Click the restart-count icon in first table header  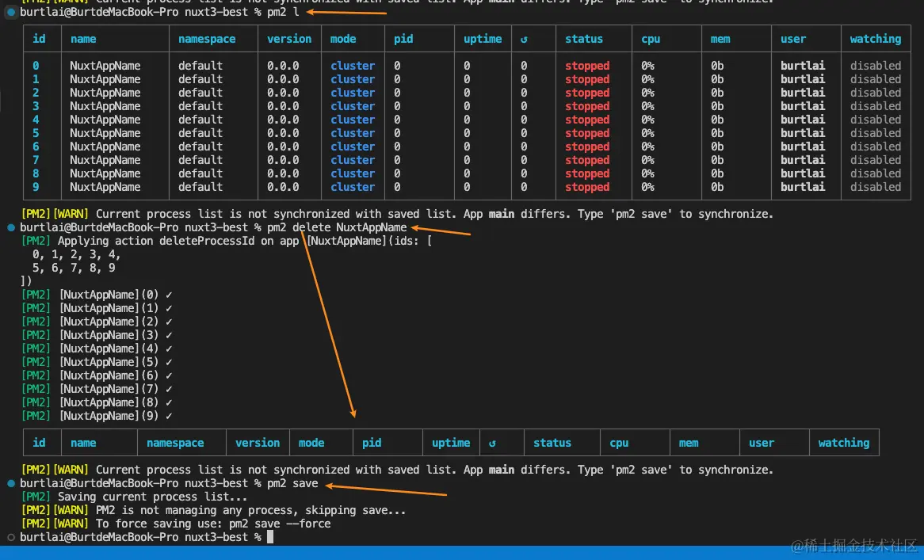click(x=524, y=39)
